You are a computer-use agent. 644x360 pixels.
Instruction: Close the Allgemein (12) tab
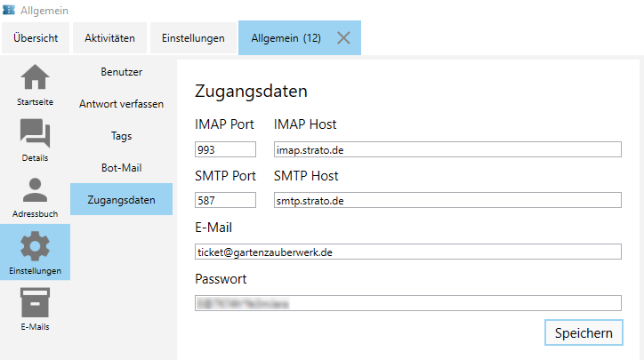point(344,38)
